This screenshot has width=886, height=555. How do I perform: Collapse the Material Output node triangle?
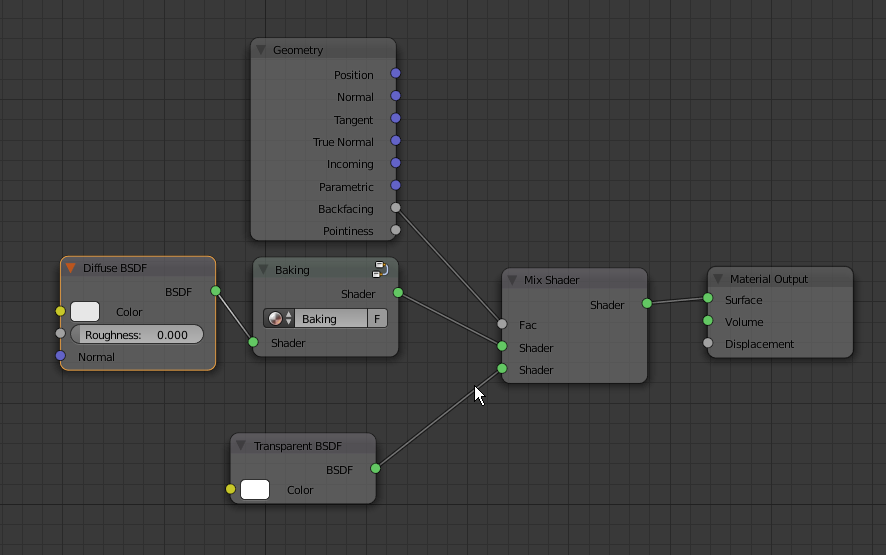[x=718, y=279]
